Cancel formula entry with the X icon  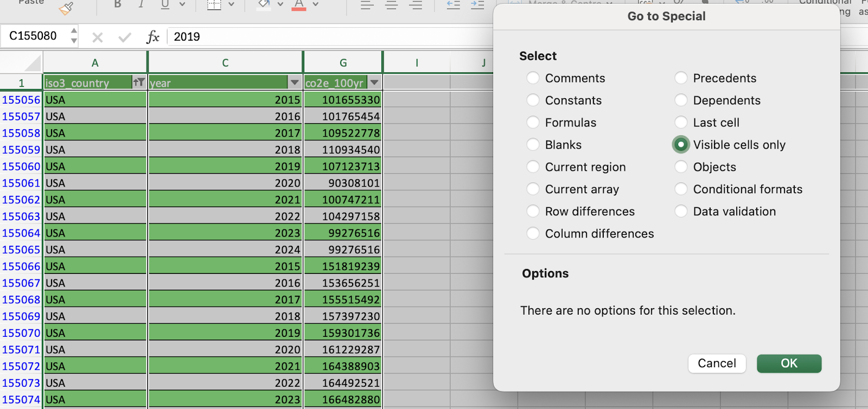coord(98,37)
